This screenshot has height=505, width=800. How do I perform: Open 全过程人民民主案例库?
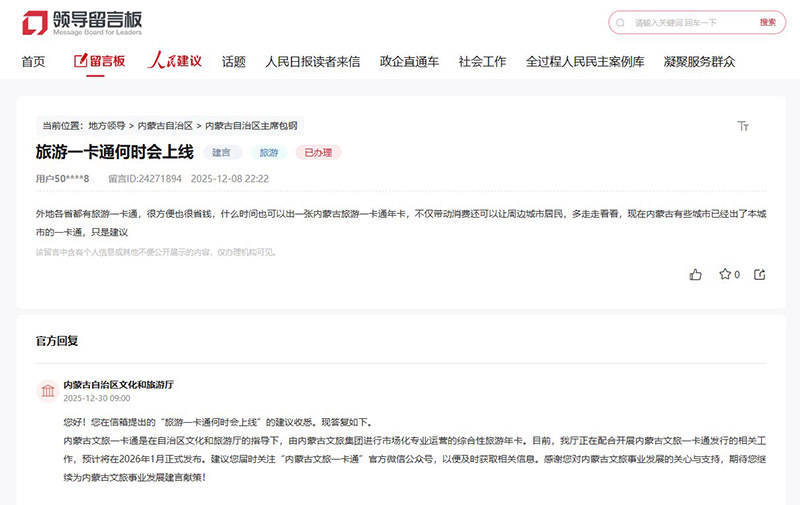[x=585, y=61]
